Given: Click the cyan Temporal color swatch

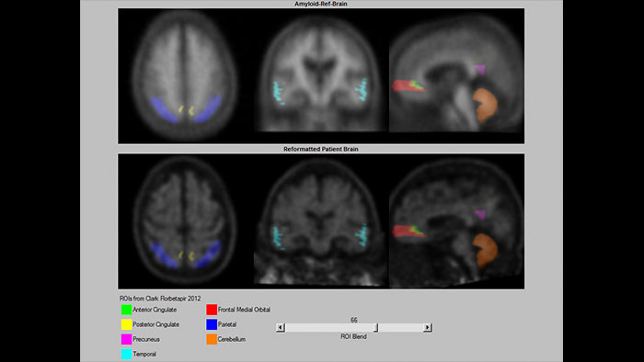Looking at the screenshot, I should (x=127, y=354).
